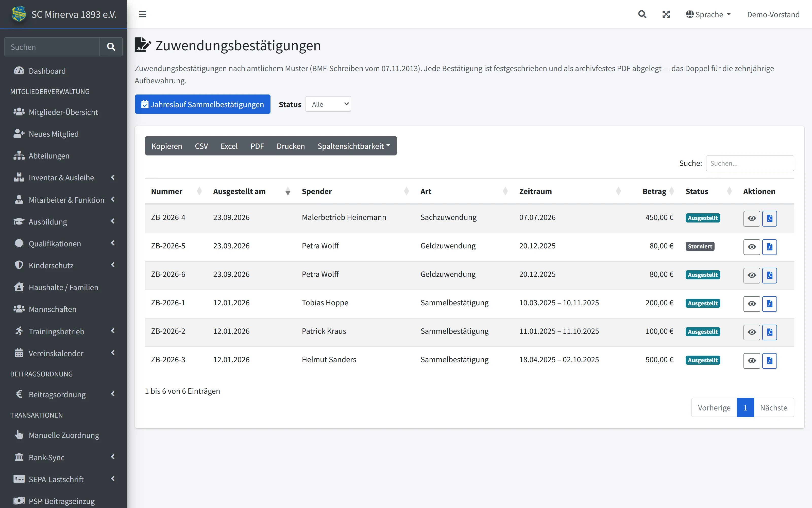Viewport: 812px width, 508px height.
Task: View ZB-2026-6 with the eye button
Action: [x=752, y=275]
